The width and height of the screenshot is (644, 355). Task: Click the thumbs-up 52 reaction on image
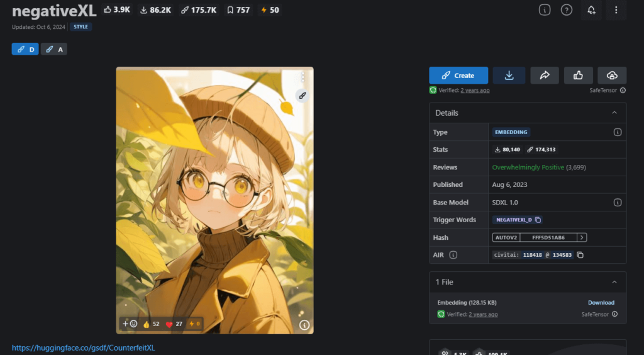151,324
